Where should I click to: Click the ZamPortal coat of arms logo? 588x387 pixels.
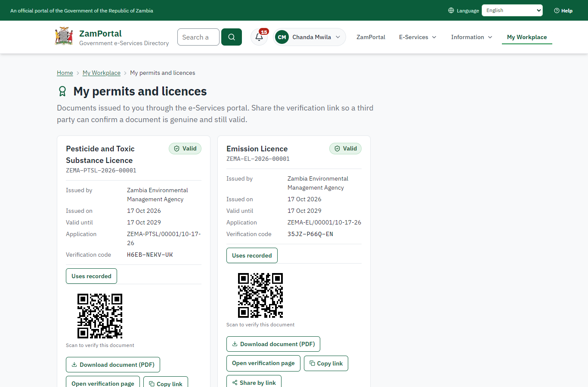pyautogui.click(x=64, y=37)
